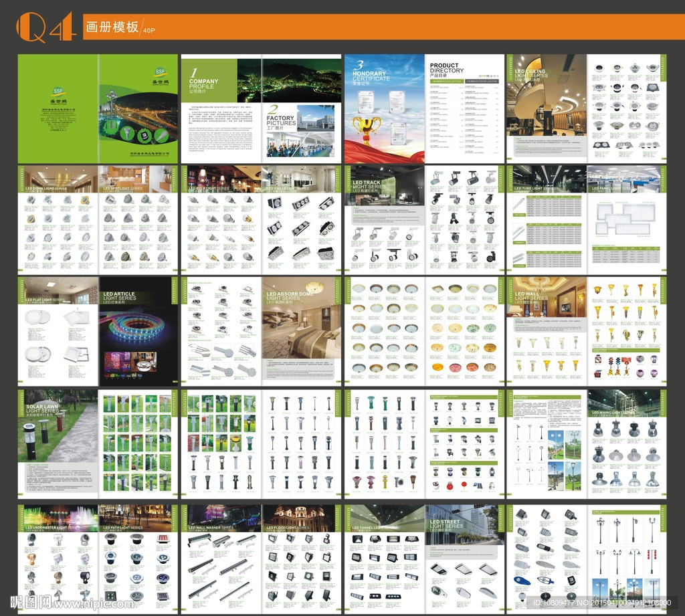
Task: Open the LED PANEL LIGHT page
Action: pyautogui.click(x=627, y=219)
